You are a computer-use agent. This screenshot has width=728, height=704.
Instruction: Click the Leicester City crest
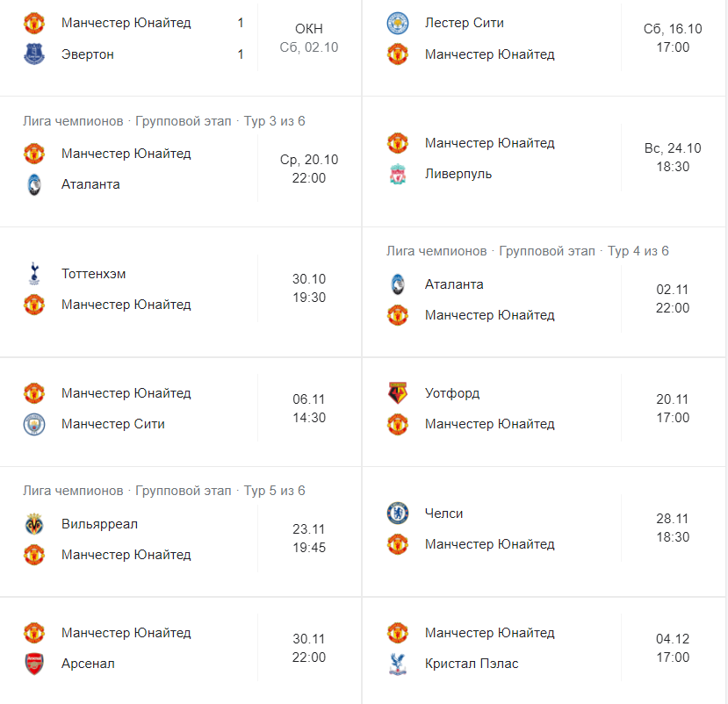click(398, 24)
